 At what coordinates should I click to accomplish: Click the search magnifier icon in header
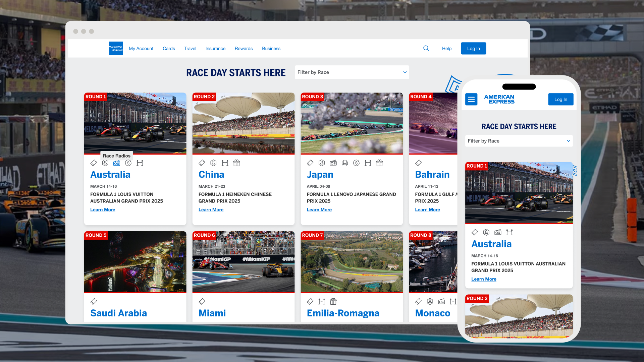(x=426, y=49)
